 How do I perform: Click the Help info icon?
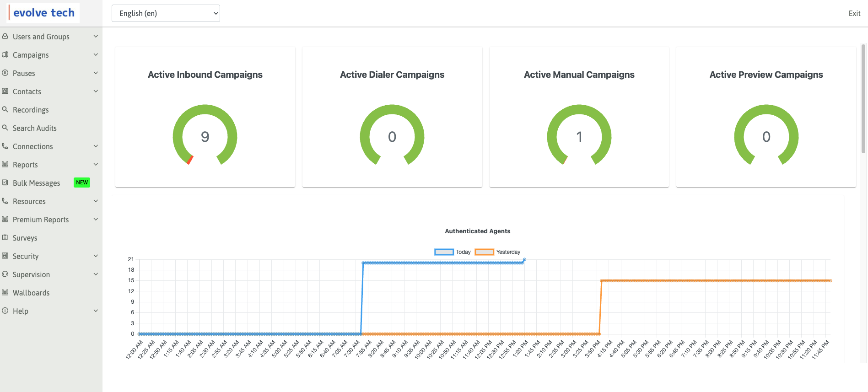pyautogui.click(x=5, y=311)
